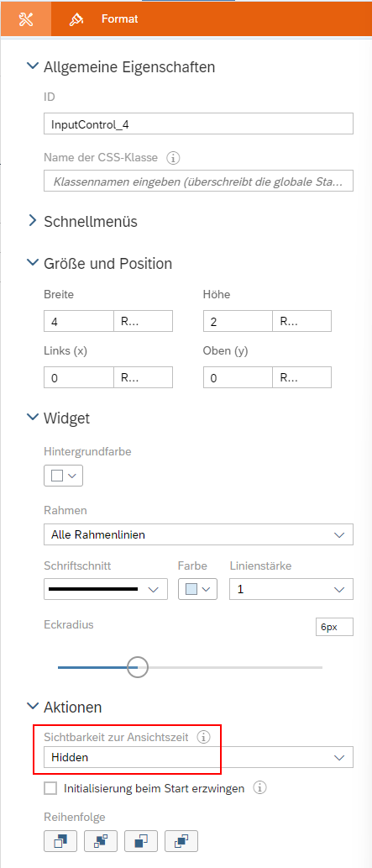Click send to back order icon
372x868 pixels.
click(181, 841)
